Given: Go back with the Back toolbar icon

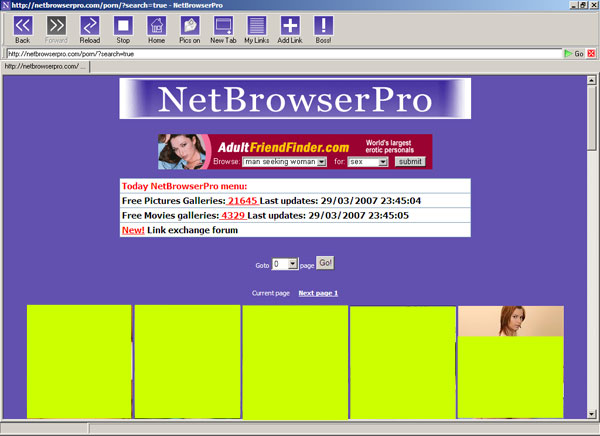Looking at the screenshot, I should coord(23,26).
